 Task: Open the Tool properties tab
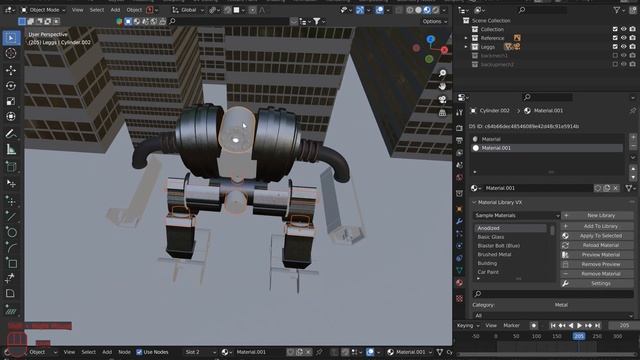click(460, 113)
